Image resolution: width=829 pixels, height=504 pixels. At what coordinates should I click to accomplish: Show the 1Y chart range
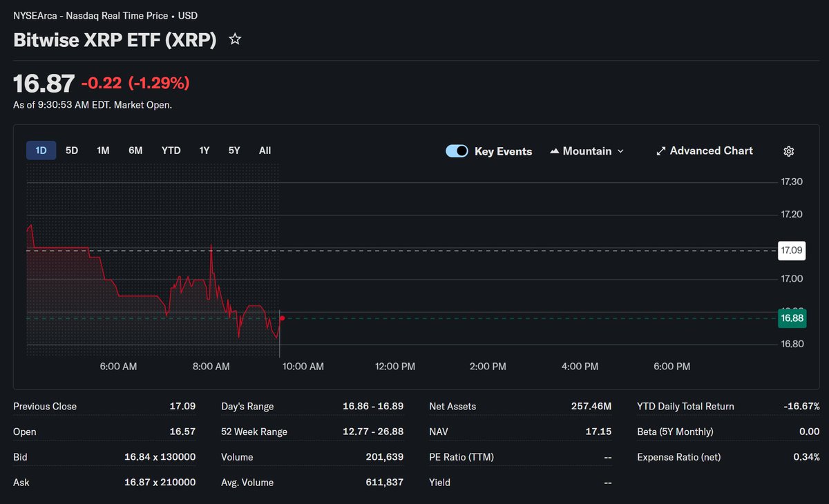(204, 151)
